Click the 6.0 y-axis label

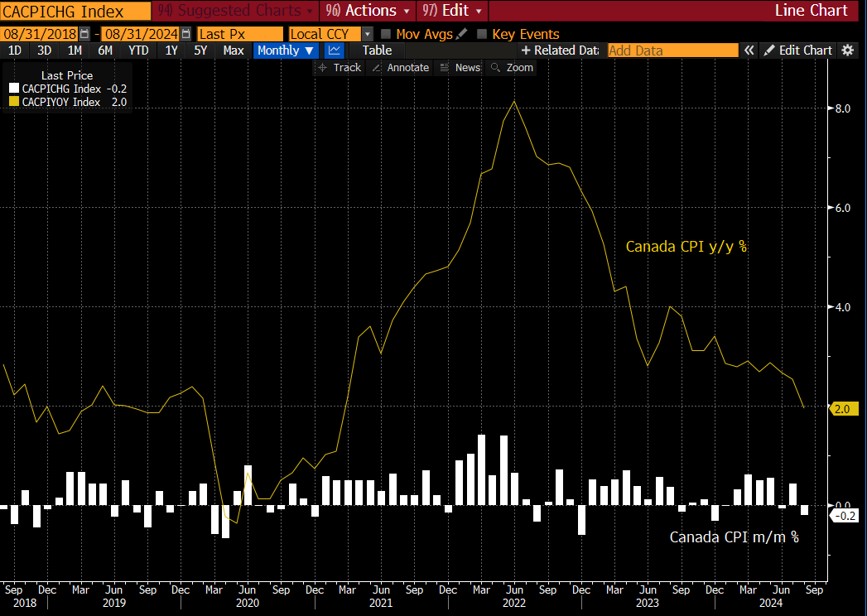coord(843,208)
